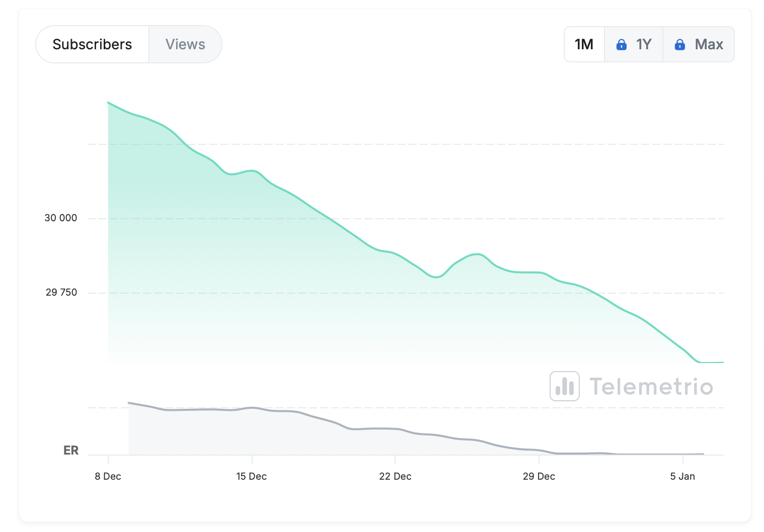Click the 5 Jan axis date
This screenshot has width=764, height=532.
pos(682,476)
